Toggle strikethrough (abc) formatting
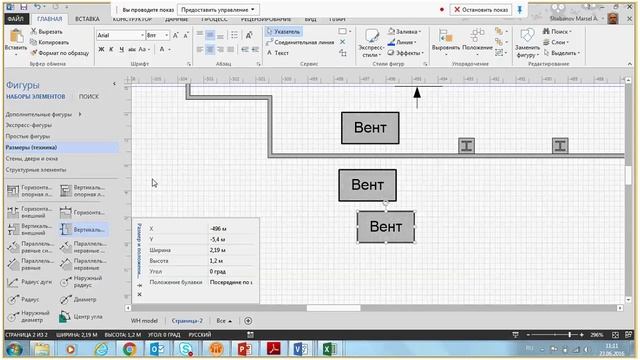The image size is (640, 360). pyautogui.click(x=132, y=49)
